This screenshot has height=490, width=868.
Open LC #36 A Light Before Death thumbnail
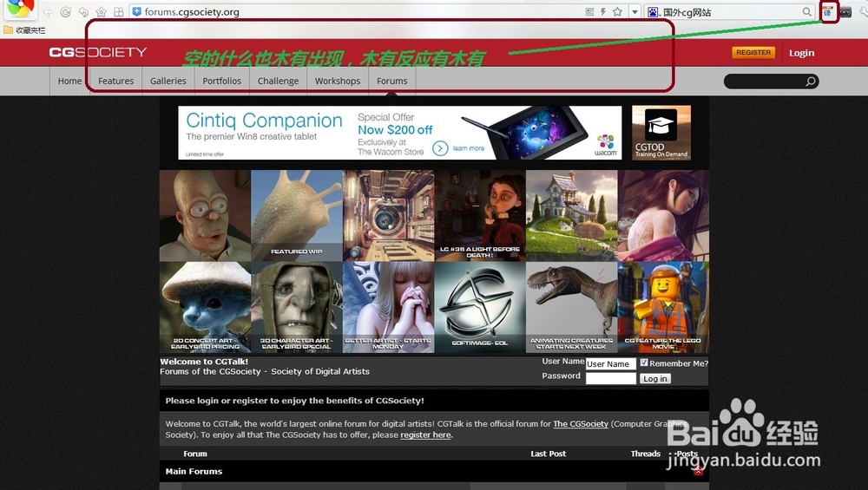pos(480,215)
